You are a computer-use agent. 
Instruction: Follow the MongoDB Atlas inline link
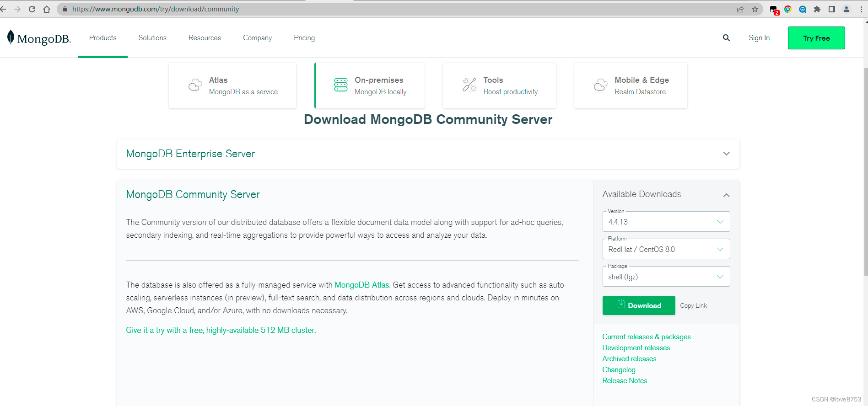[361, 285]
